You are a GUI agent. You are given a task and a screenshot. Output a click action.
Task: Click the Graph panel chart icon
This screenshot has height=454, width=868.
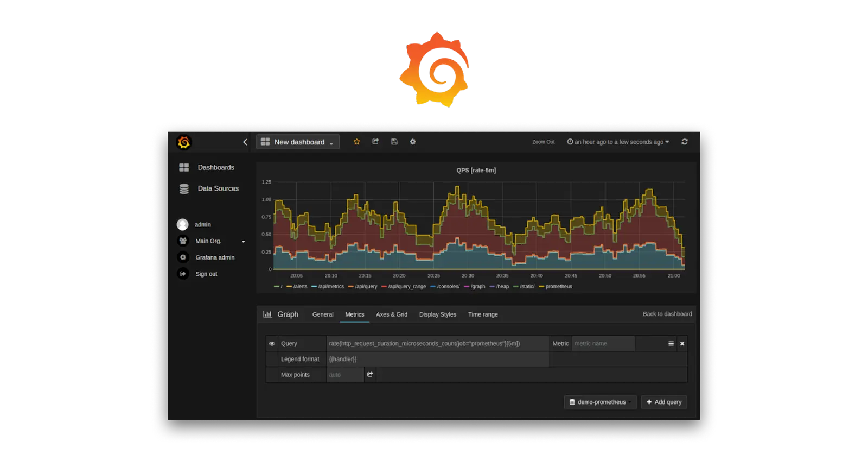tap(267, 314)
